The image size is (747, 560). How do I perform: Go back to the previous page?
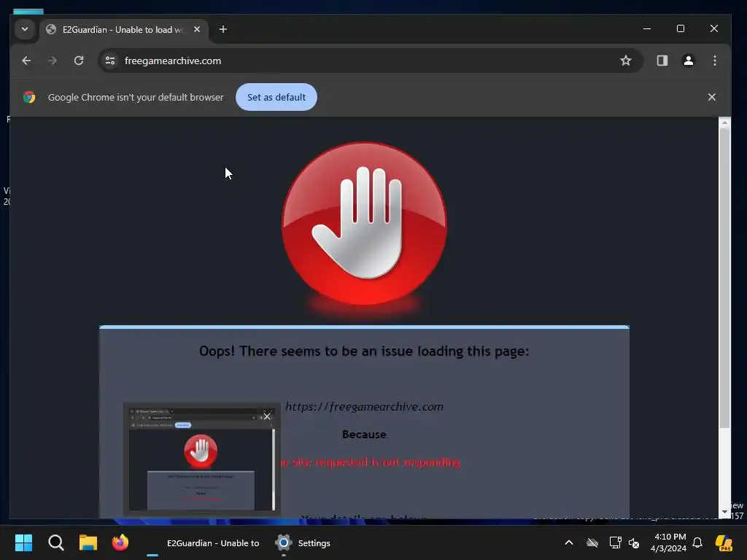27,61
